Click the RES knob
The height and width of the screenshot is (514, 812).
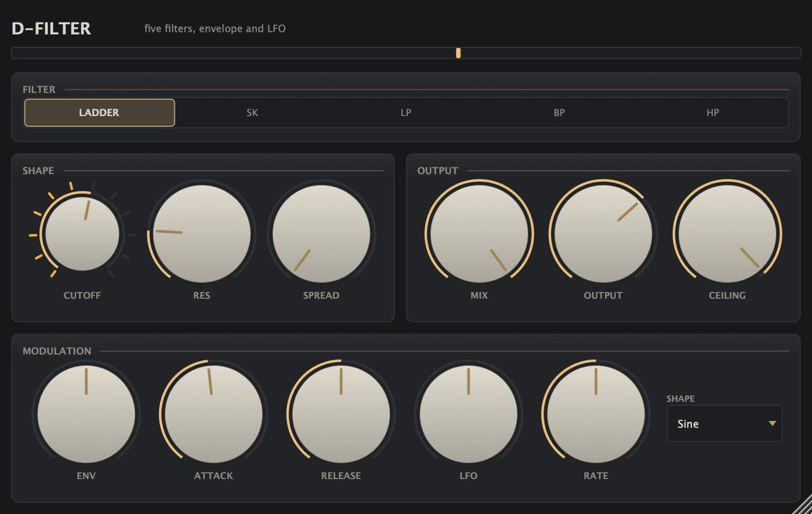202,234
